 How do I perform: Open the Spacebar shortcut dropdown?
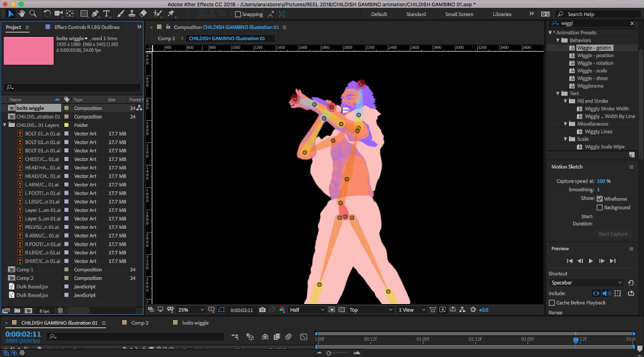pos(586,283)
